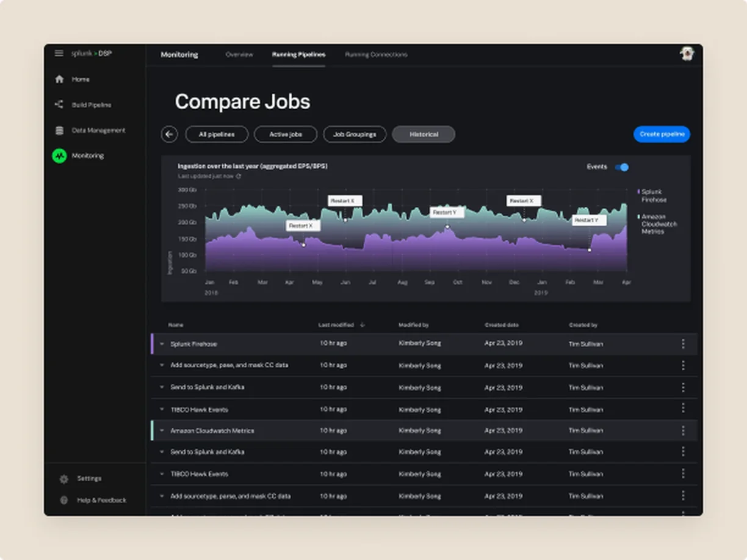The width and height of the screenshot is (747, 560).
Task: Expand first TIBCO Hawk Events row
Action: pyautogui.click(x=162, y=409)
